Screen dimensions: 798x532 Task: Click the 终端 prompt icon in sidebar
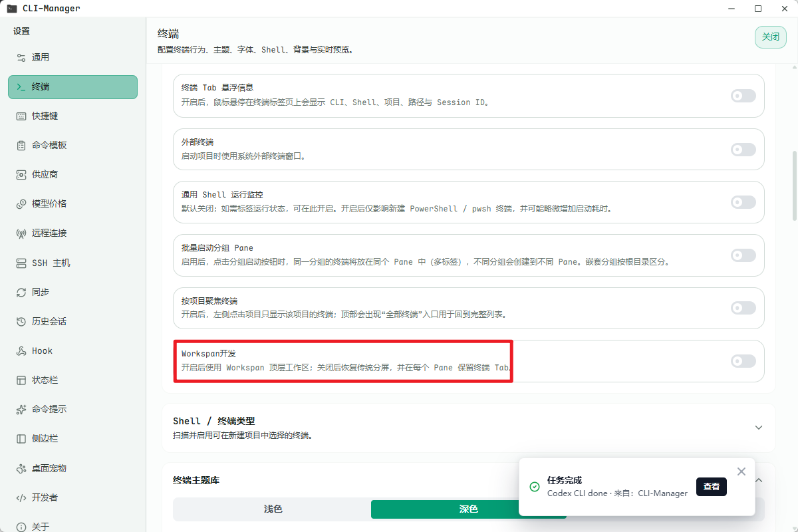[21, 86]
